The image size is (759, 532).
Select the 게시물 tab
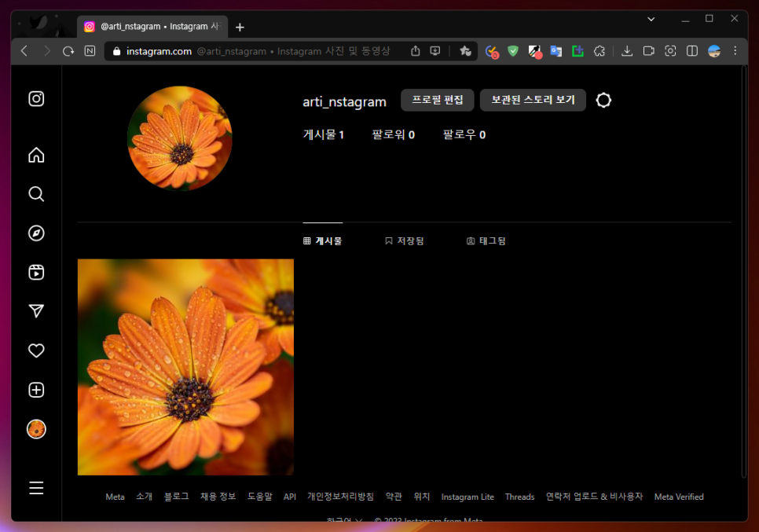[322, 240]
